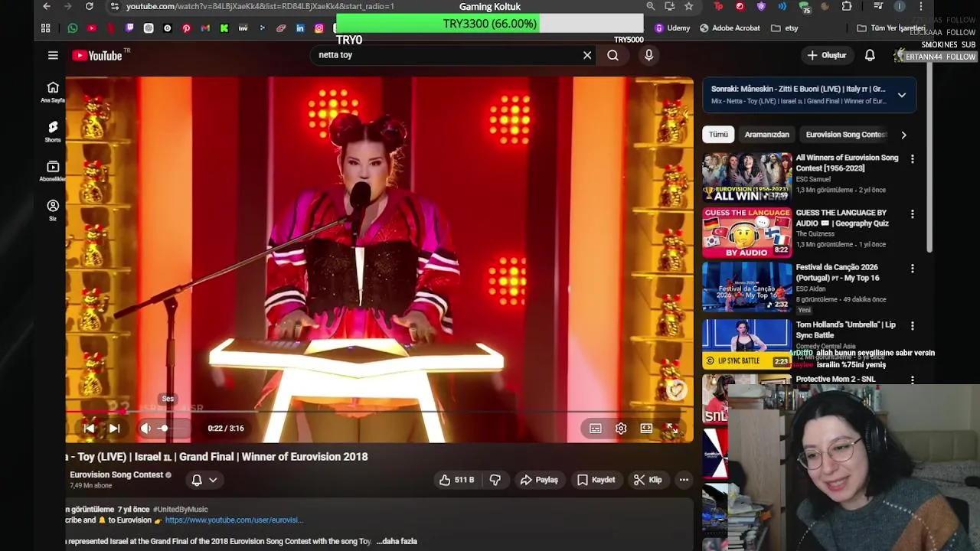Open Guess the Language by Audio video thumbnail
The image size is (980, 551).
pos(747,232)
